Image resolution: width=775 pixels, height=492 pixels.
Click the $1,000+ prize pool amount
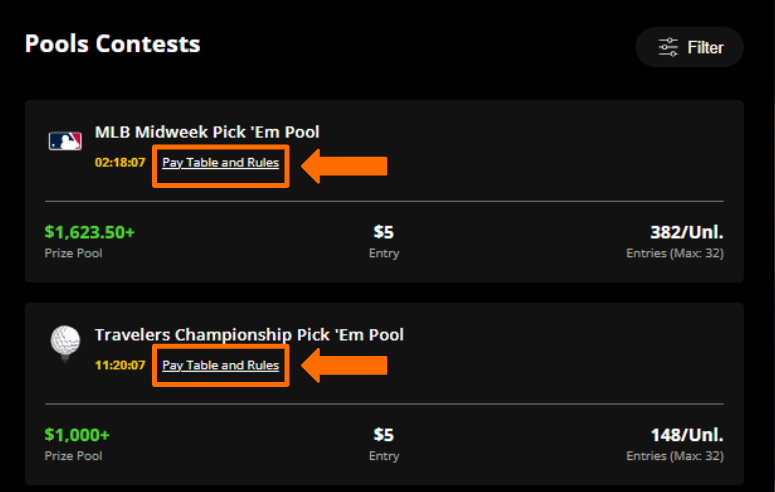coord(77,435)
